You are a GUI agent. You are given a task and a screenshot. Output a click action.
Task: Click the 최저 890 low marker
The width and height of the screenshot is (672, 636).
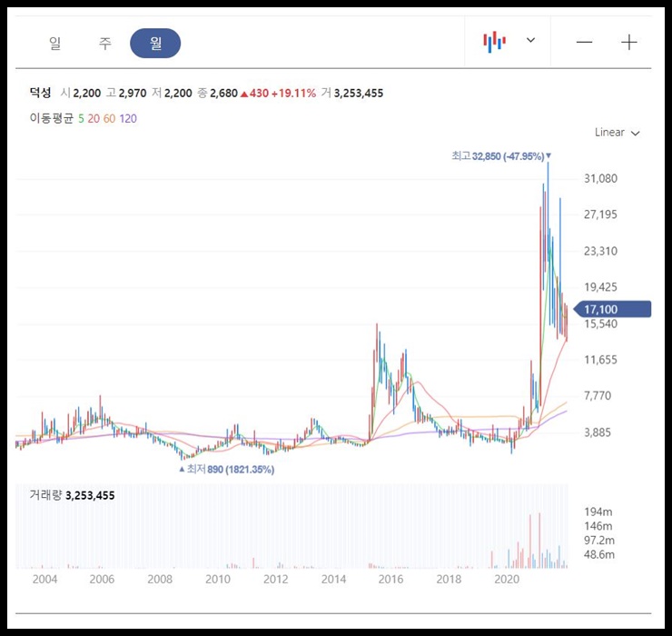(x=226, y=470)
